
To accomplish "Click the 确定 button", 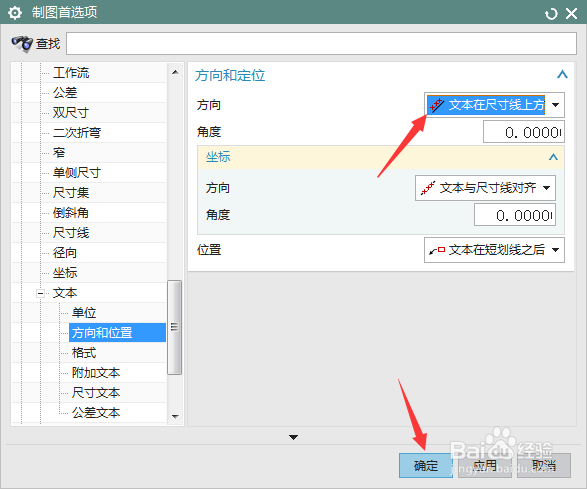I will point(426,465).
